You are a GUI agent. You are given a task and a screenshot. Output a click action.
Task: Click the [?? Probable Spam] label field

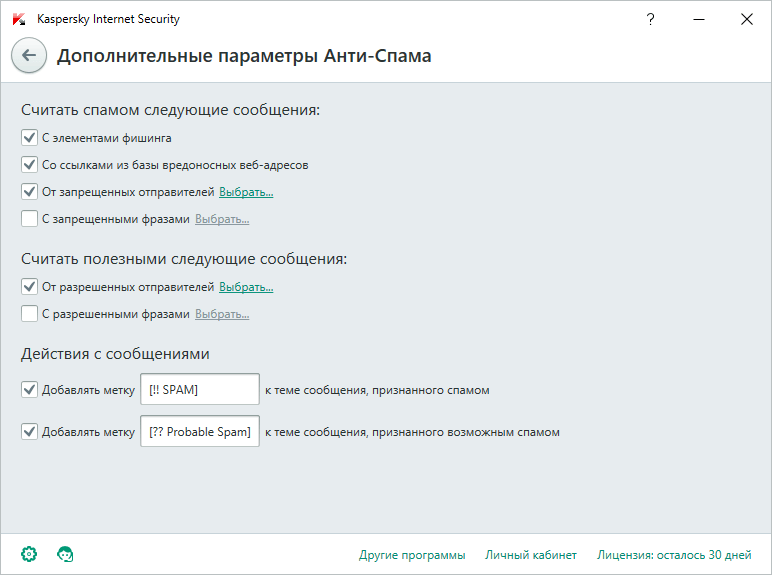(200, 431)
